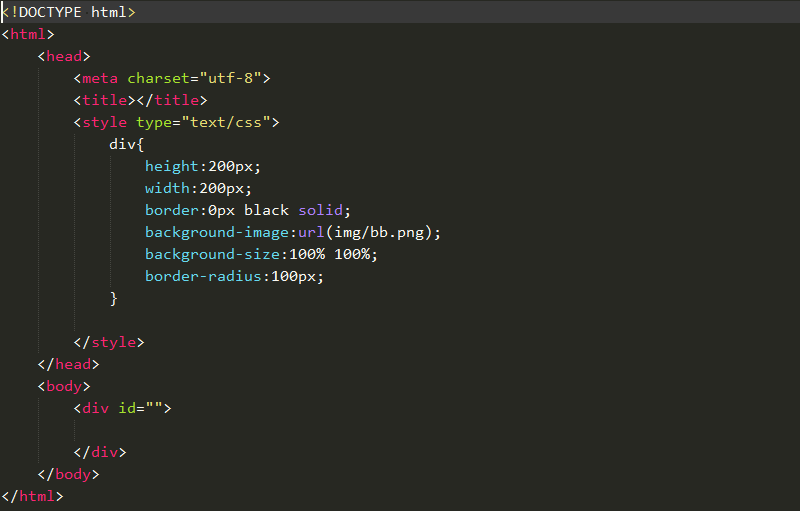Click the div{ selector line
The image size is (800, 511).
point(127,144)
